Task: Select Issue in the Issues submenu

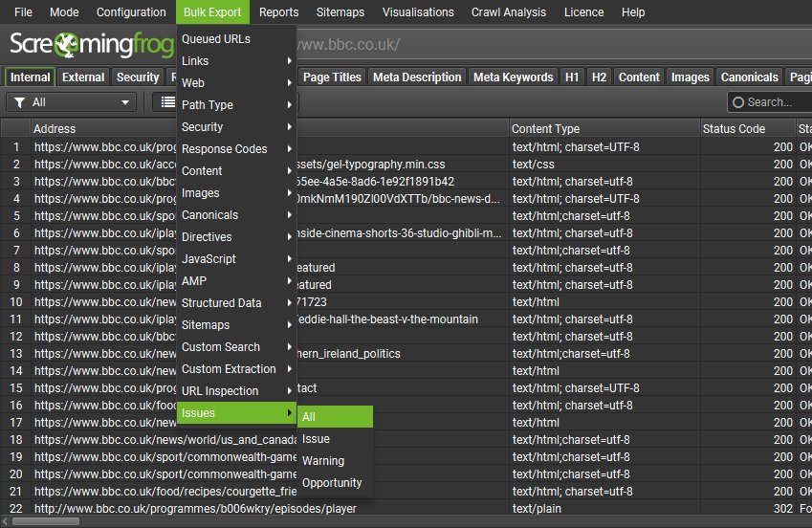Action: tap(335, 439)
